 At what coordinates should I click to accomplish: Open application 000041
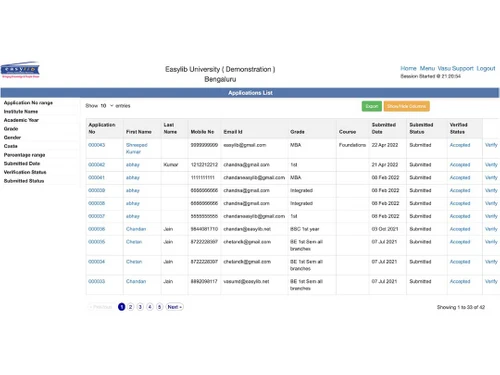tap(96, 178)
